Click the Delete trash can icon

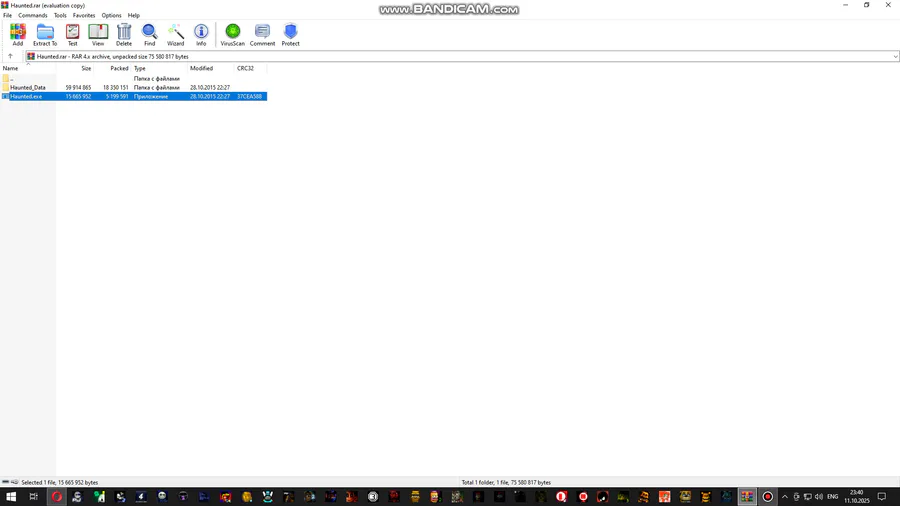pos(124,34)
